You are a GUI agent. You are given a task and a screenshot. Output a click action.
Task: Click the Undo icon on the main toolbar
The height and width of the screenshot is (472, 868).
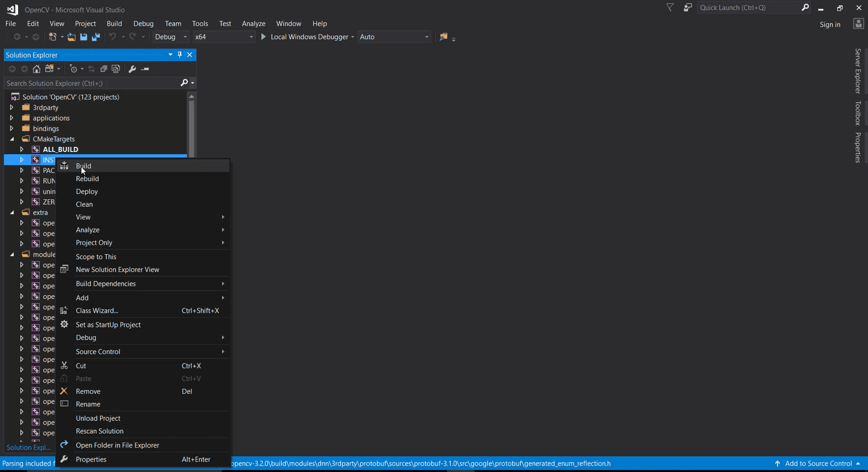tap(113, 37)
